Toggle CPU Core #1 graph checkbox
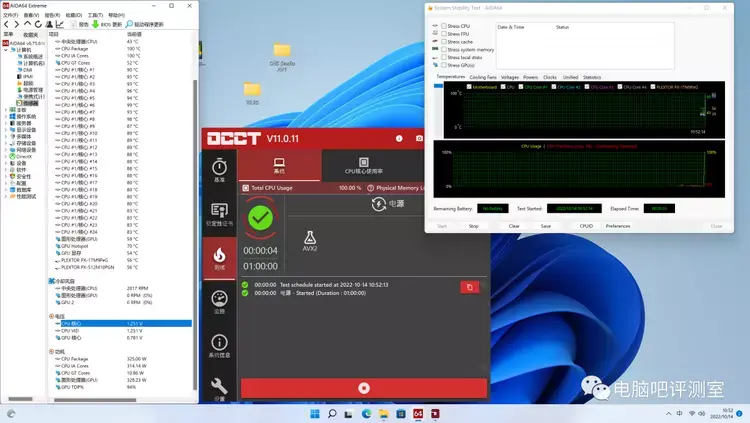Image resolution: width=750 pixels, height=423 pixels. coord(521,87)
